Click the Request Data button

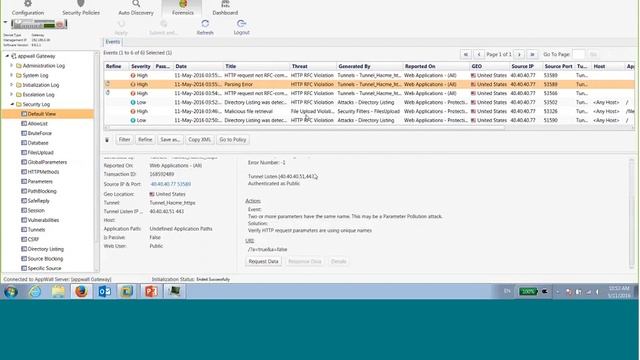click(x=263, y=261)
